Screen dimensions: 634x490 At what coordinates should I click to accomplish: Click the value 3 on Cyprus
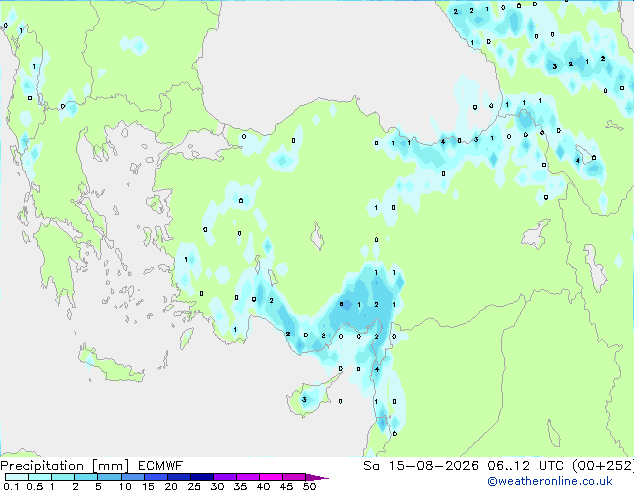pyautogui.click(x=304, y=400)
